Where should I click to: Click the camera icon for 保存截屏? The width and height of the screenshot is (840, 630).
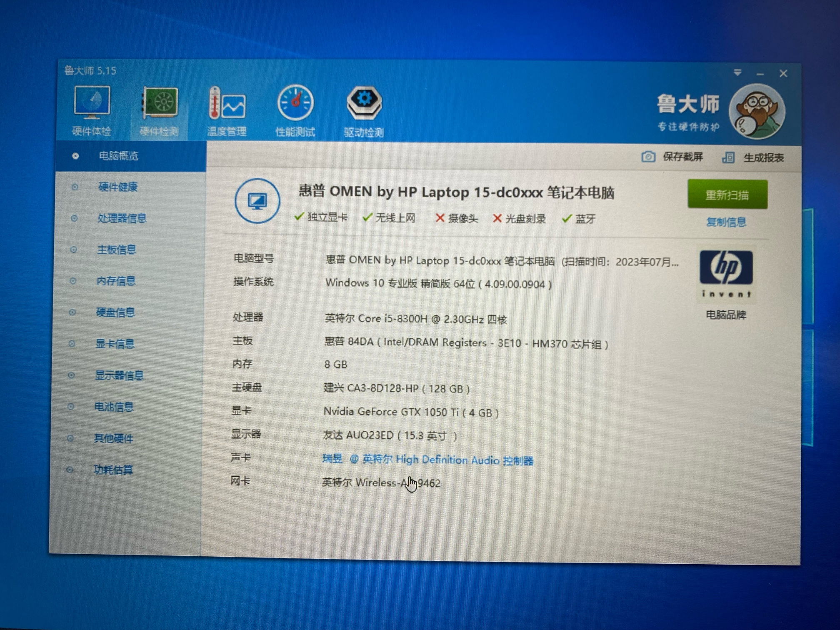click(648, 157)
